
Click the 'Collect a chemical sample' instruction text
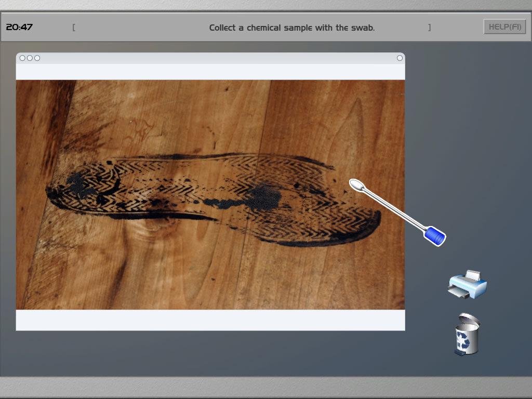[x=292, y=28]
